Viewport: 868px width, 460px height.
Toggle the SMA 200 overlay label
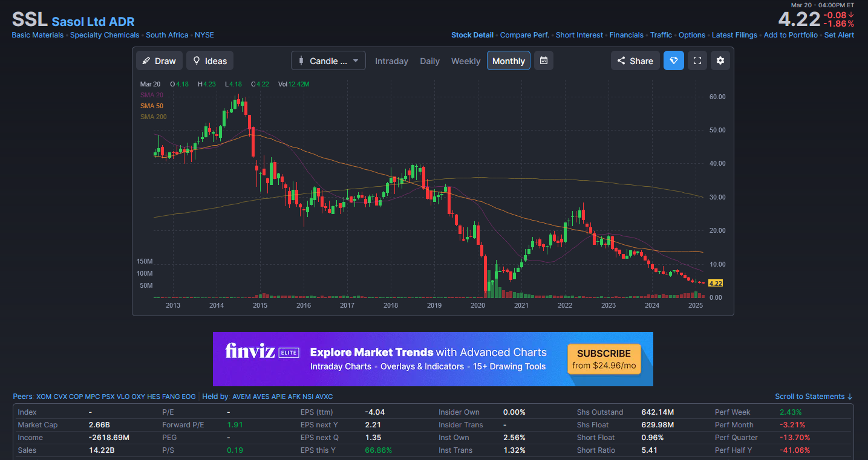point(153,117)
